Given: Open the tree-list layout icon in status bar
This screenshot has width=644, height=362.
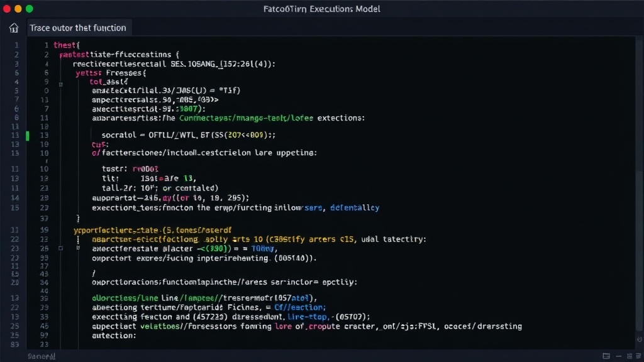Looking at the screenshot, I should (x=629, y=356).
